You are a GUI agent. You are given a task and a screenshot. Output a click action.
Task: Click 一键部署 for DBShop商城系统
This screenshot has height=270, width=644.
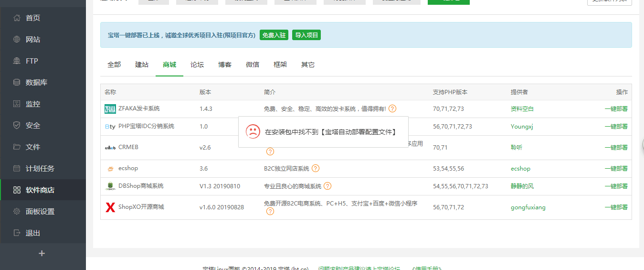point(616,186)
